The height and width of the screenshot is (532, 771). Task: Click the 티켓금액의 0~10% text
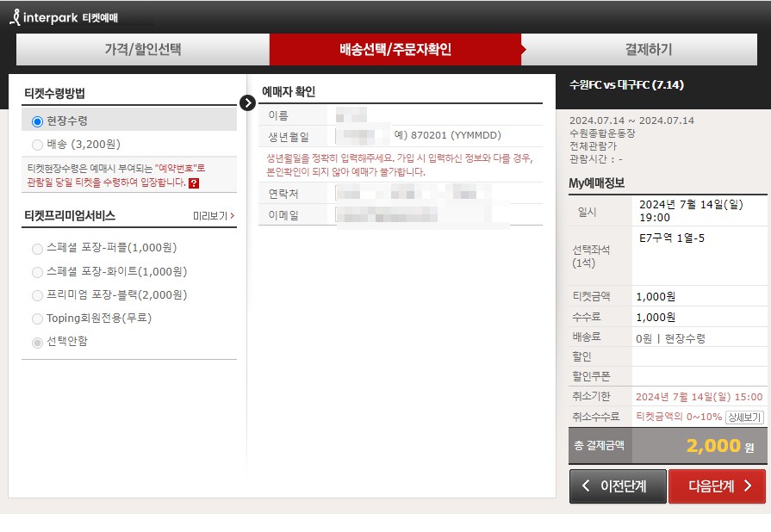(679, 417)
